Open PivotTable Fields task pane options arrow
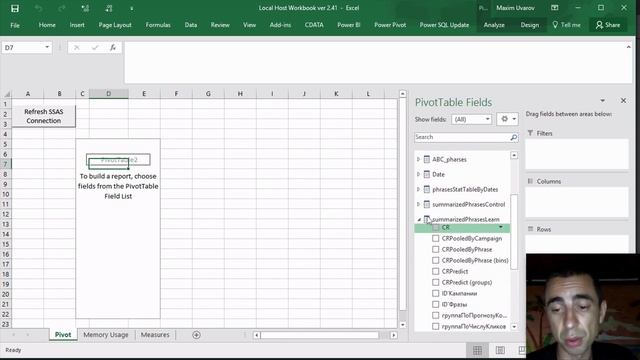 (602, 101)
